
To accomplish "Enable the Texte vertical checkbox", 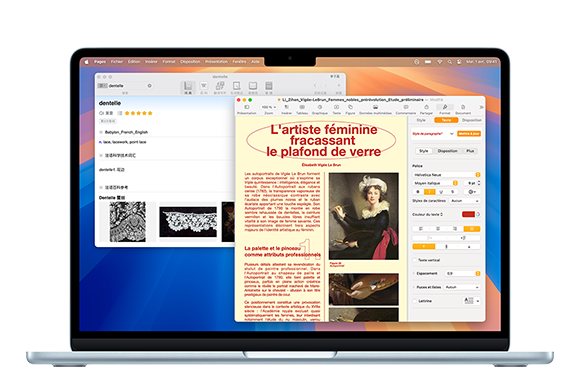I will [415, 260].
